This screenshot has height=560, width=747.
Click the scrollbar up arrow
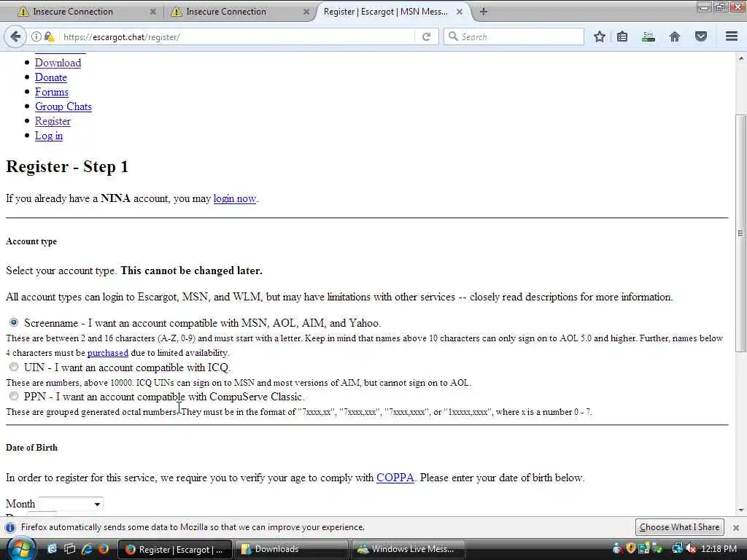click(x=740, y=58)
